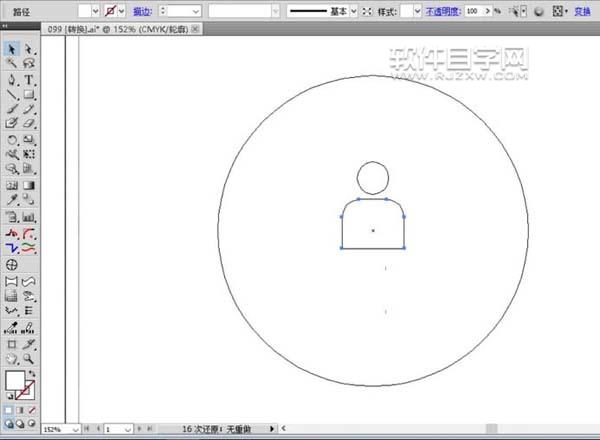The height and width of the screenshot is (440, 600).
Task: Click the stroke weight stepper arrows
Action: click(x=163, y=11)
